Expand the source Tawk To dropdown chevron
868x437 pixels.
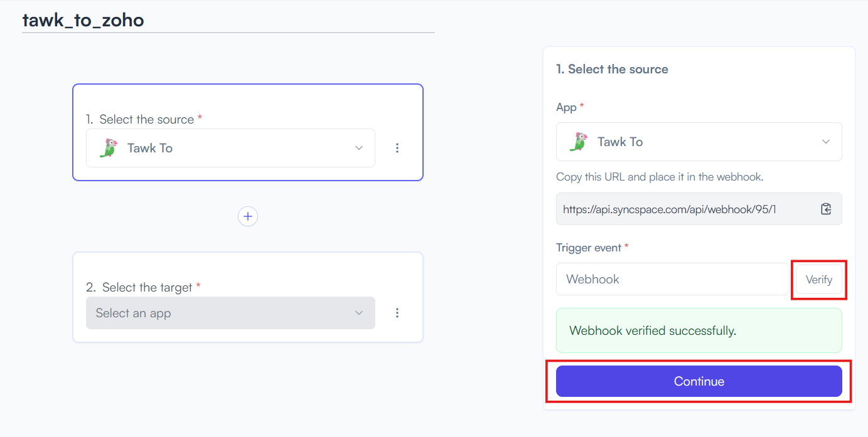point(359,148)
